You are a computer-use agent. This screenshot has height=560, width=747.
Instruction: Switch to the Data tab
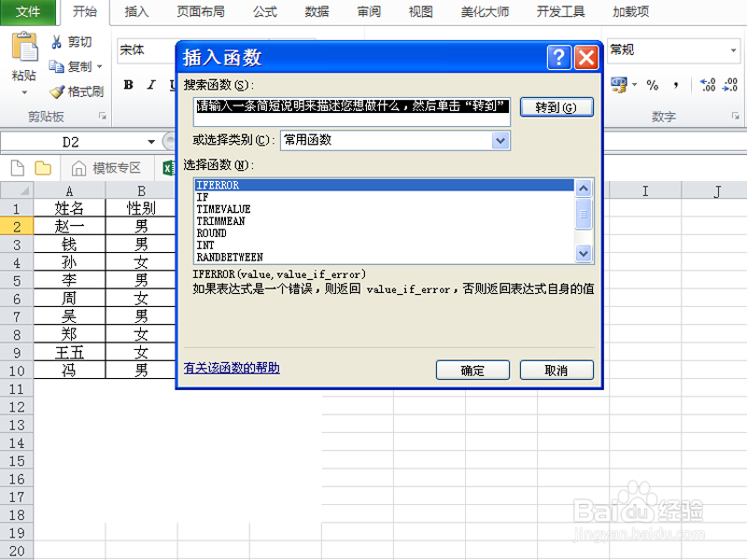(x=317, y=12)
